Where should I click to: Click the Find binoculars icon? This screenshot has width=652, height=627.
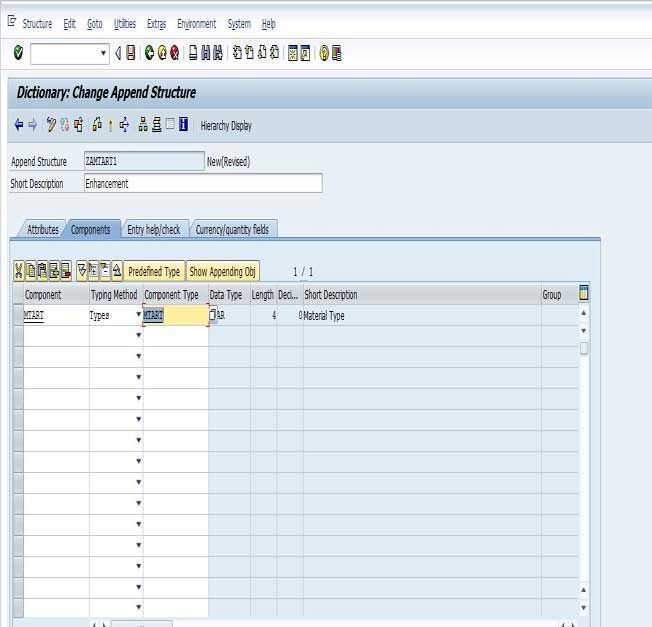coord(205,53)
